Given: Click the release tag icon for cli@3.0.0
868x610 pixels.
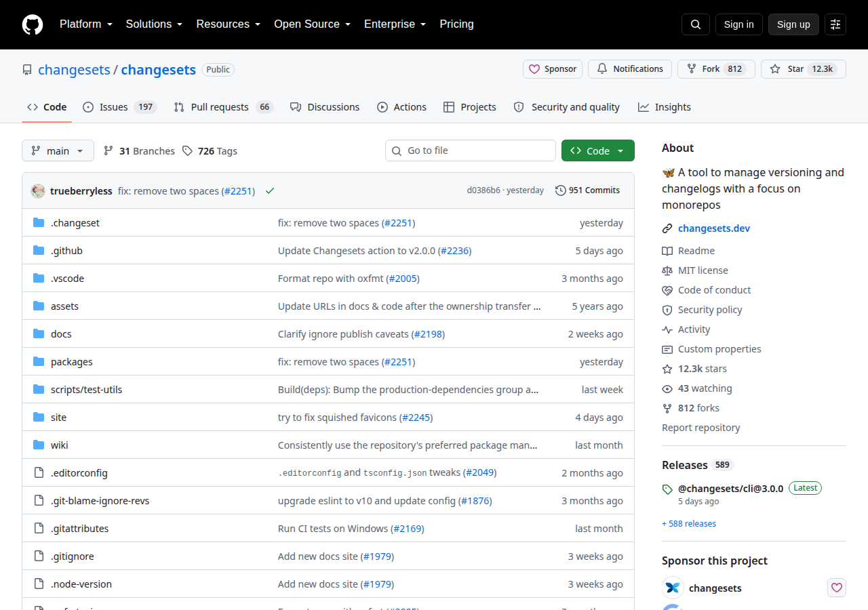Looking at the screenshot, I should 667,489.
